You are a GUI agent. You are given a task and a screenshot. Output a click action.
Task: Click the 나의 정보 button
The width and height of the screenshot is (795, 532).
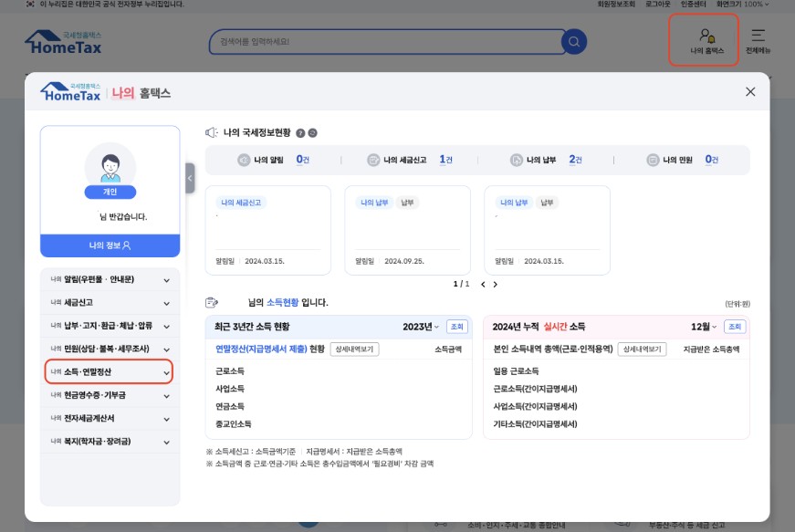click(110, 246)
